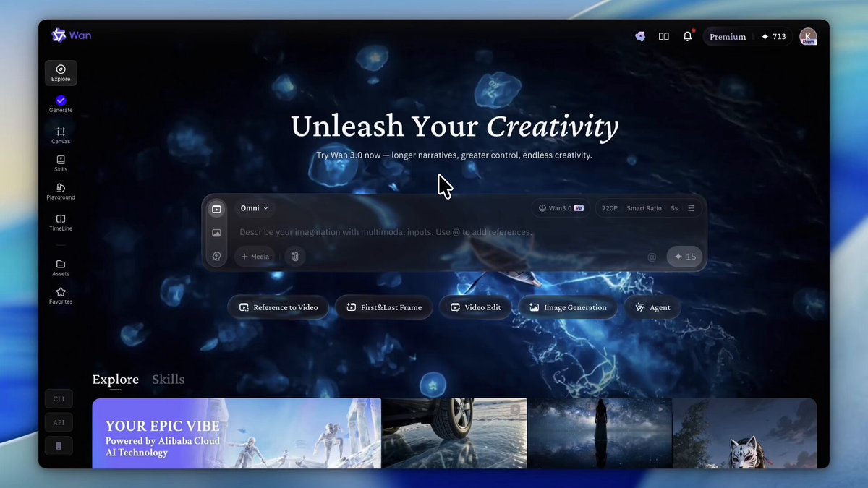The image size is (868, 488).
Task: Choose the First&Last Frame shortcut
Action: 383,307
